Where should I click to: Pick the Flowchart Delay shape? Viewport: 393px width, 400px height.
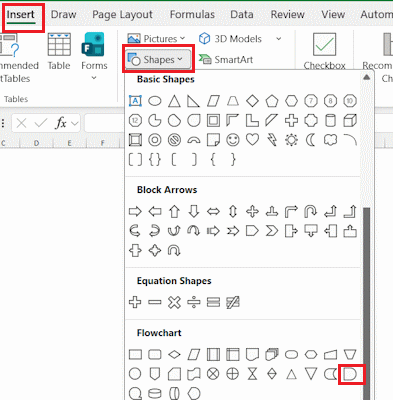pyautogui.click(x=350, y=374)
